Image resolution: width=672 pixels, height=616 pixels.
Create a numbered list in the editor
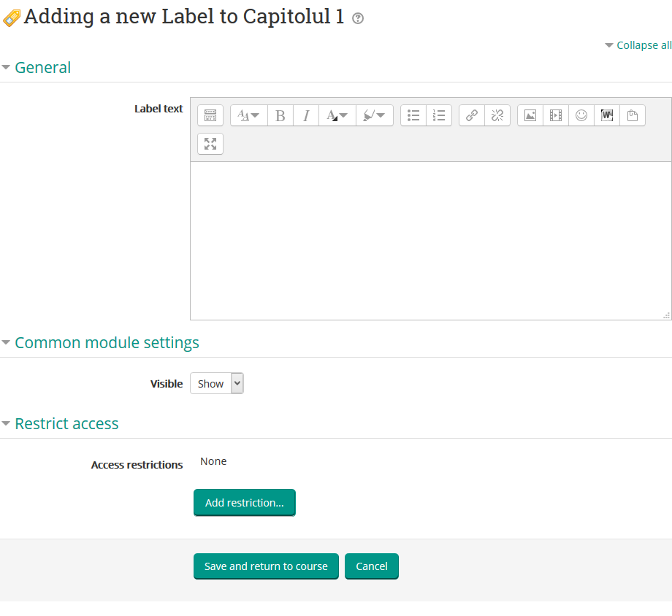[438, 115]
